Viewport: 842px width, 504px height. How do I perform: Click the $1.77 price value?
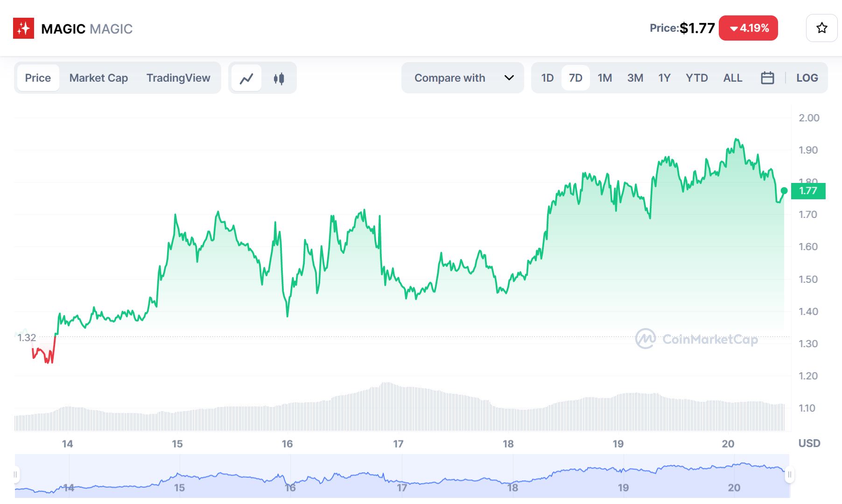[x=697, y=28]
